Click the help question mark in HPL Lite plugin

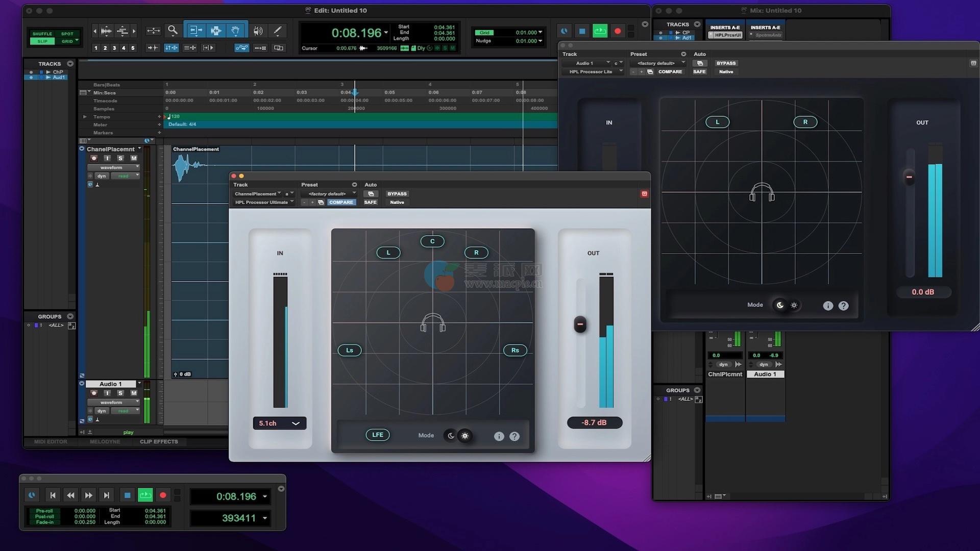point(843,306)
